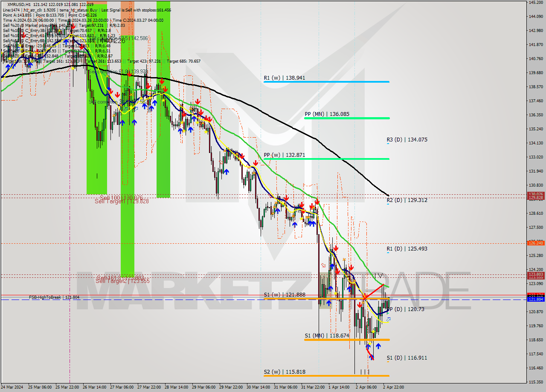Image resolution: width=546 pixels, height=392 pixels.
Task: Click the orange S2 weekly support line
Action: point(326,376)
